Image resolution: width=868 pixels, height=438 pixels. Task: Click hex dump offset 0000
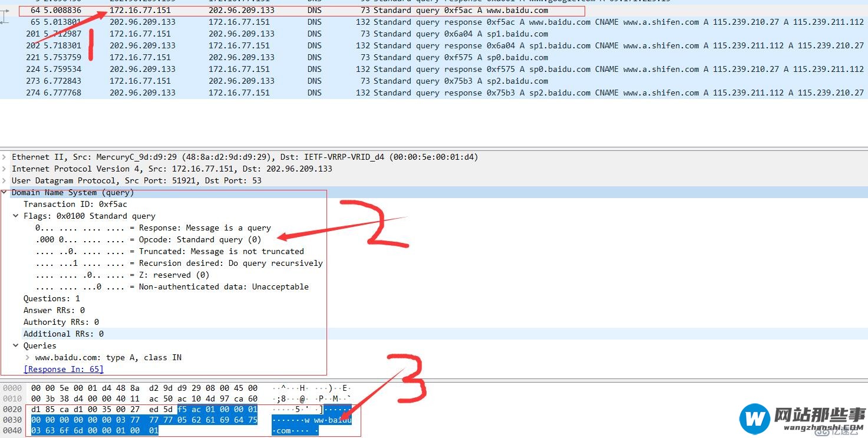12,388
